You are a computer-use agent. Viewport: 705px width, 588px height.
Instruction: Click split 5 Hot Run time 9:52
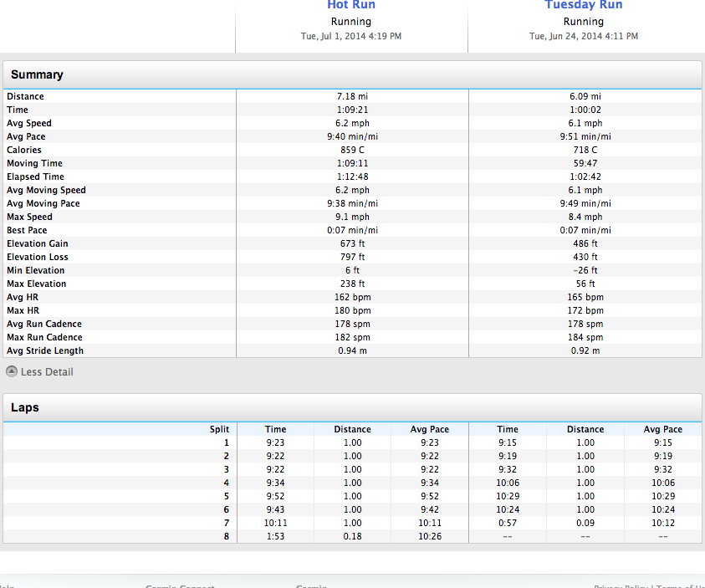275,496
